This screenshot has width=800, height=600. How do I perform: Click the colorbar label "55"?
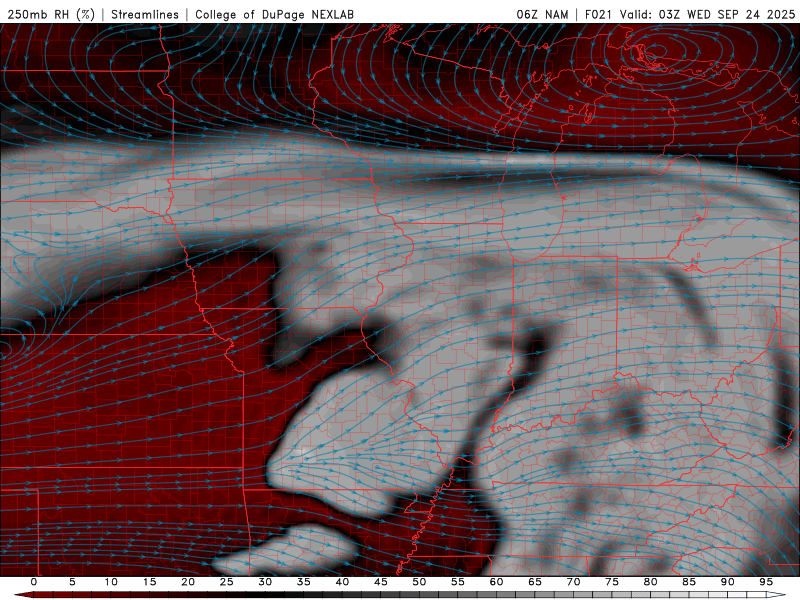click(x=458, y=582)
